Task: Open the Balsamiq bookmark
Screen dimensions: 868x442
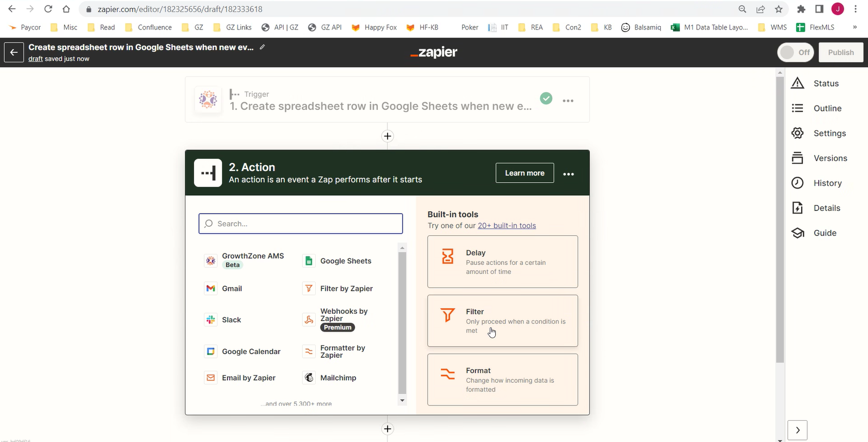Action: click(x=641, y=27)
